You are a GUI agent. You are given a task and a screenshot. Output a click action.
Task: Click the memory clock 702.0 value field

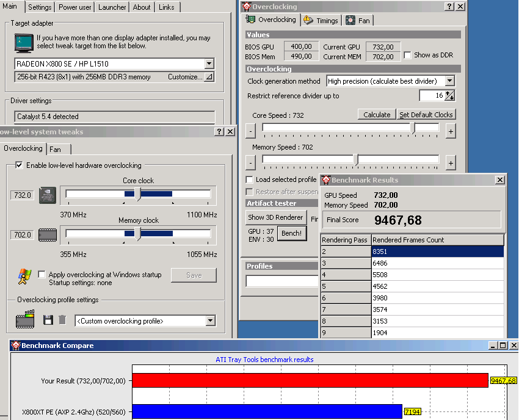(22, 234)
